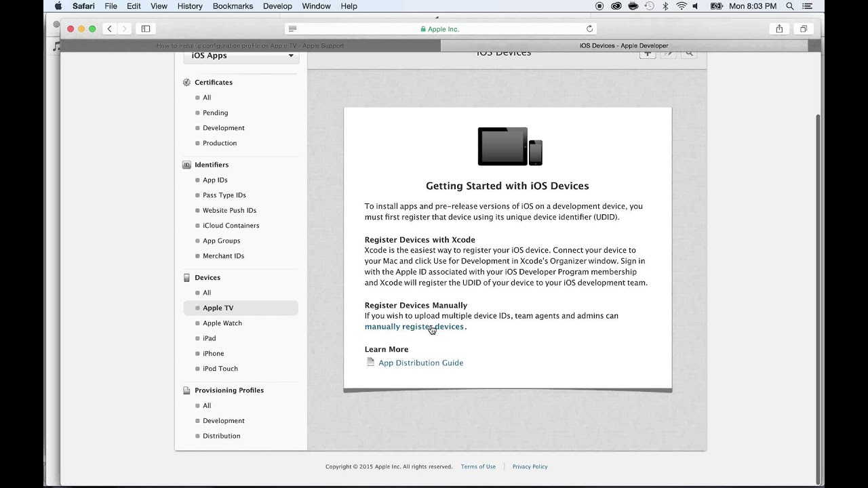This screenshot has height=488, width=868.
Task: Select iCloud Containers
Action: (231, 226)
